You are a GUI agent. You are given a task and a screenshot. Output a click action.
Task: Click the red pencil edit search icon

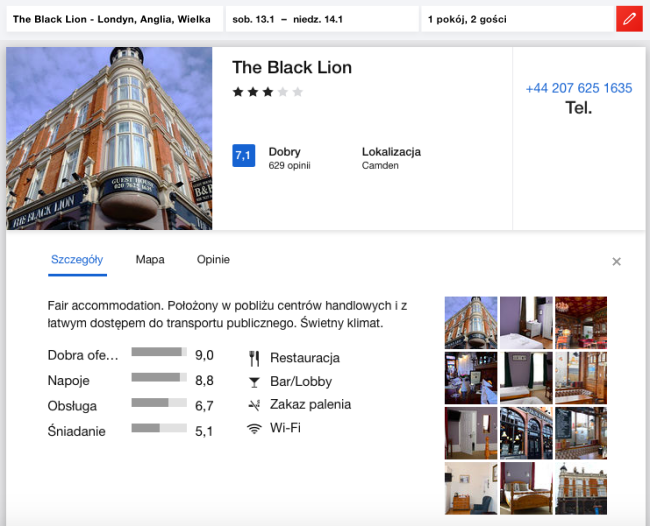[629, 19]
